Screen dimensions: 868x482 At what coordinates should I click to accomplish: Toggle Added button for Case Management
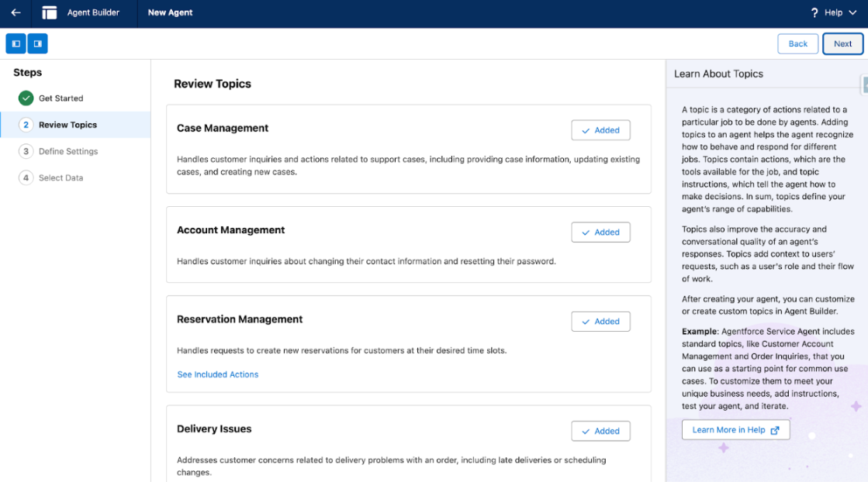click(x=600, y=130)
